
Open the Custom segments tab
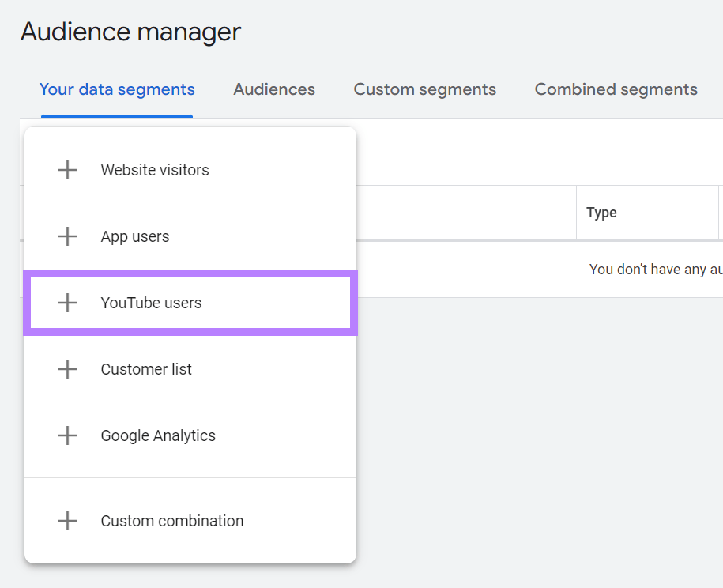[x=424, y=89]
